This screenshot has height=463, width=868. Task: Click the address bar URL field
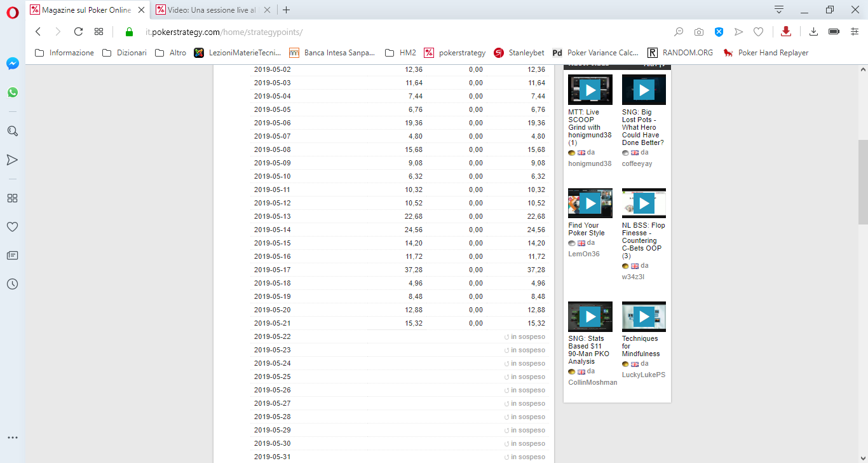pyautogui.click(x=407, y=32)
